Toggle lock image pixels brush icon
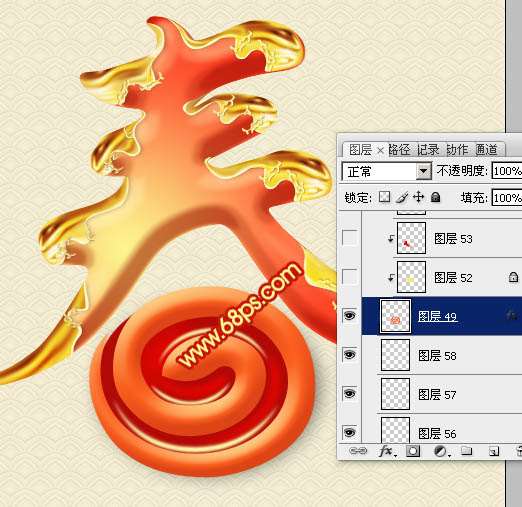The height and width of the screenshot is (507, 522). 402,197
